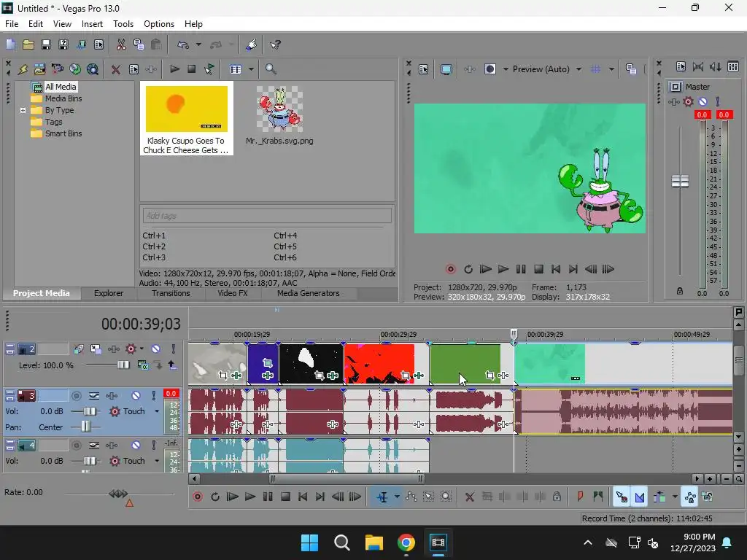Mute video track 2
Image resolution: width=747 pixels, height=560 pixels.
tap(156, 349)
